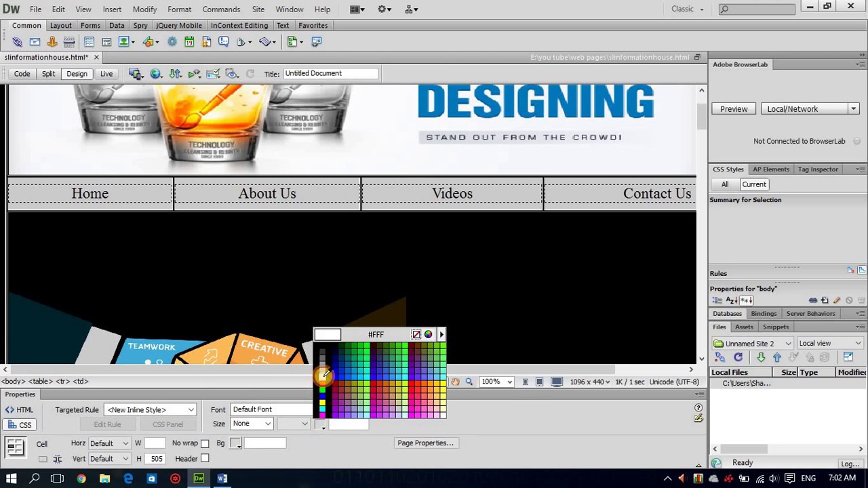Click the system color picker wheel icon

(x=428, y=334)
